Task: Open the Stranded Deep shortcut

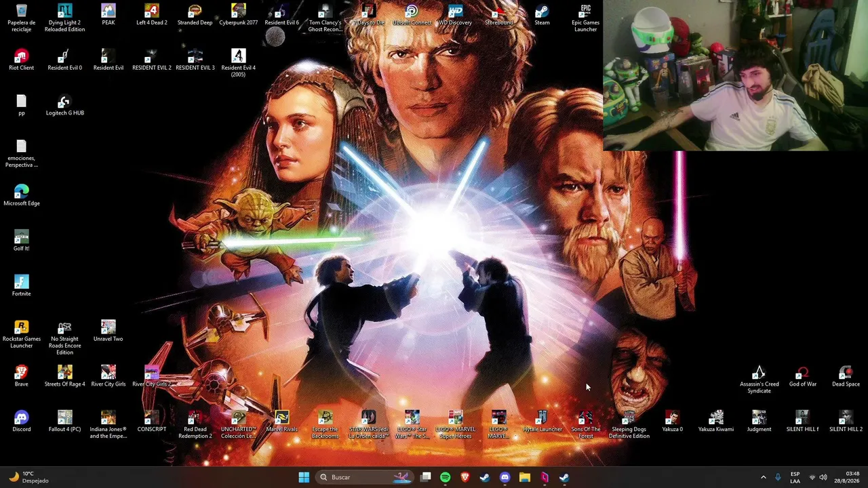Action: 195,14
